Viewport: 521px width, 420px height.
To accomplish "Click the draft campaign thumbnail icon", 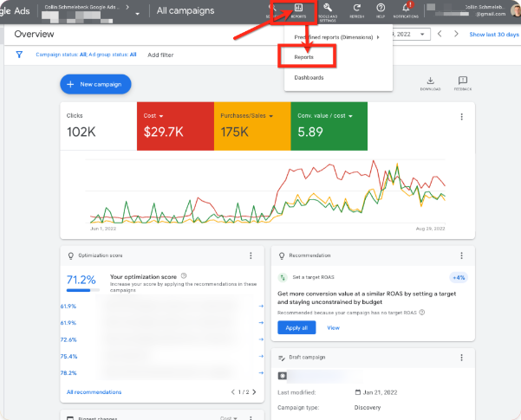I will [x=282, y=376].
